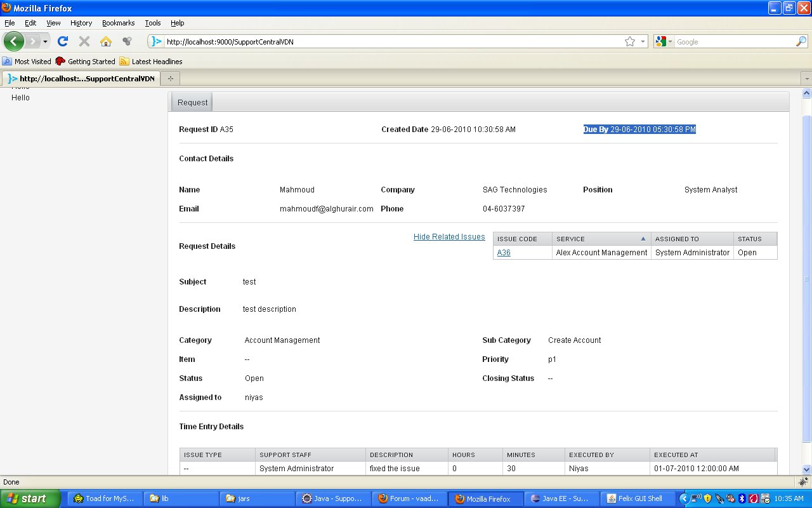This screenshot has width=812, height=508.
Task: Open the History menu
Action: (x=81, y=23)
